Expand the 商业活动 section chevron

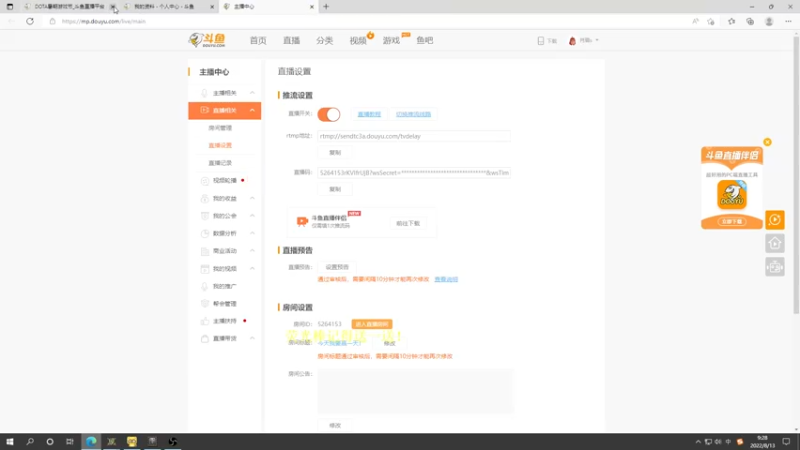(252, 251)
